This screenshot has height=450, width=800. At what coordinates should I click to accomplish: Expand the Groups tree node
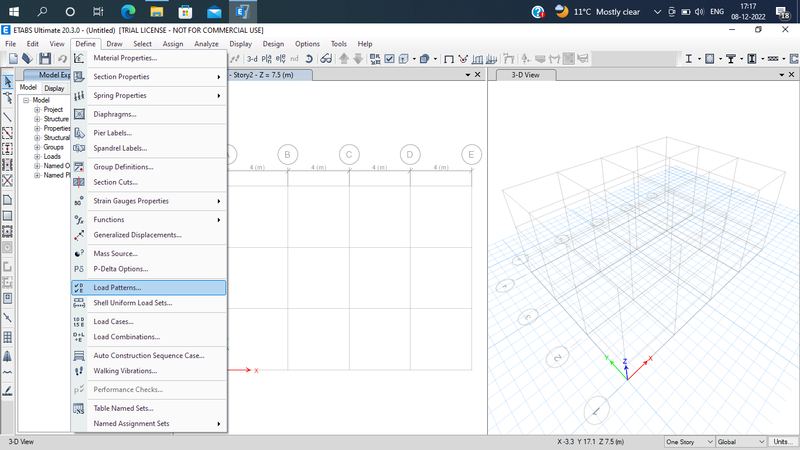37,147
